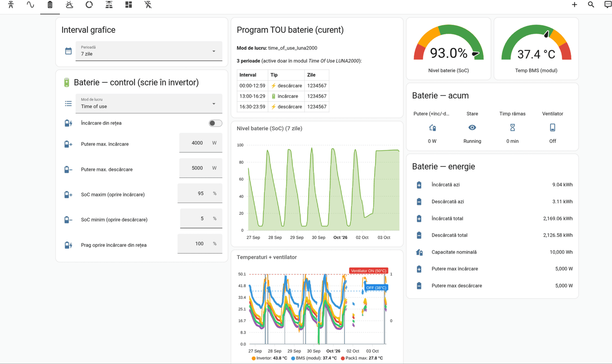Viewport: 612px width, 364px height.
Task: Click the Ventilator ON (50°C) chart label
Action: [369, 271]
